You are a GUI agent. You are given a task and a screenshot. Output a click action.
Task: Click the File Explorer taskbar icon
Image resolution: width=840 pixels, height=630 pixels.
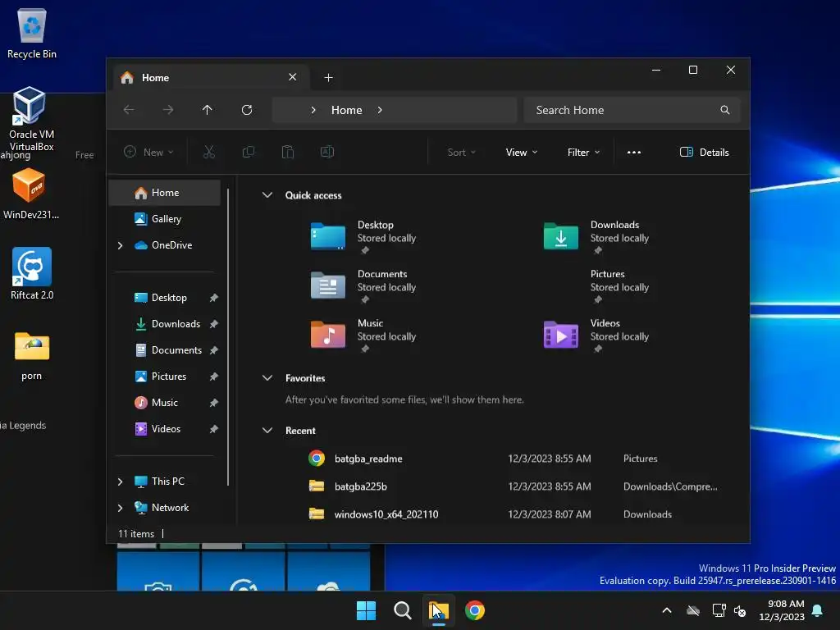[x=438, y=610]
